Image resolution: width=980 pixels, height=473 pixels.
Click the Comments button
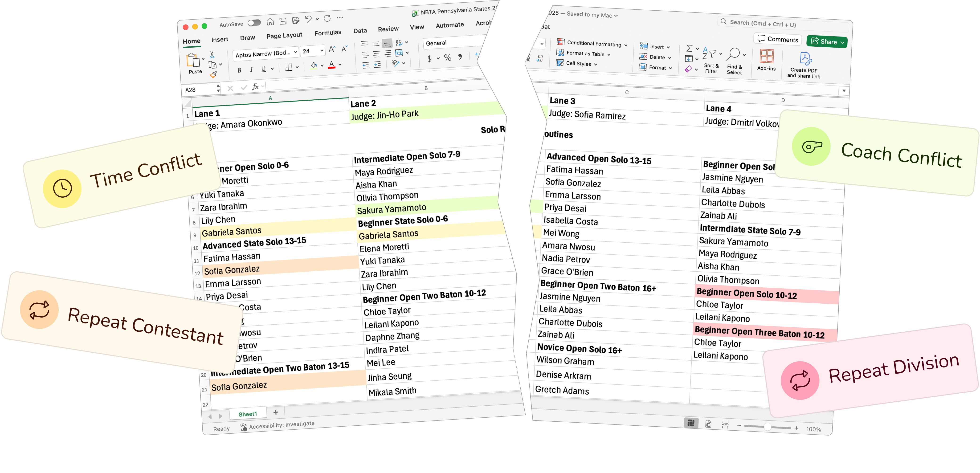pyautogui.click(x=777, y=39)
